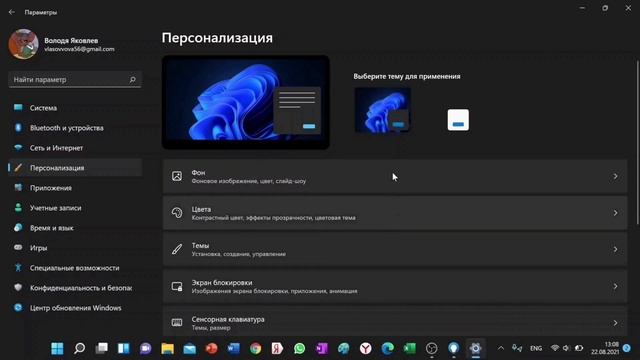
Task: Open Приложения settings category
Action: (x=75, y=188)
